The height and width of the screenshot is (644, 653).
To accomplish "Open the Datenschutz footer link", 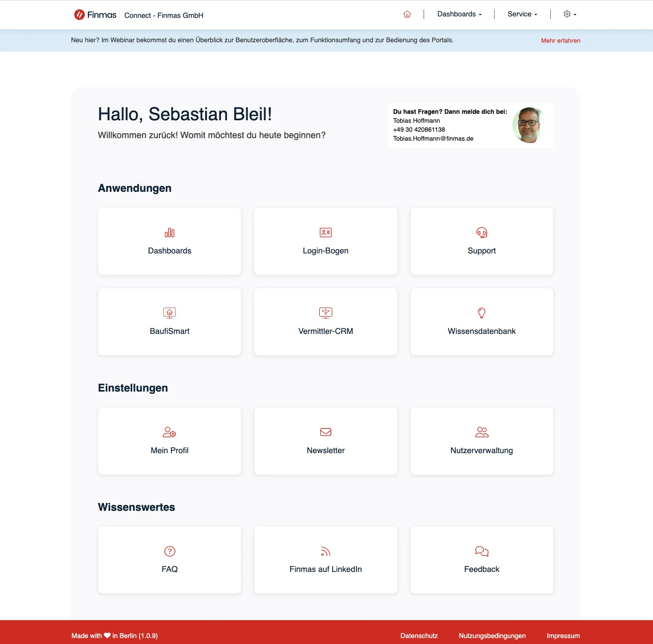I will [x=419, y=636].
